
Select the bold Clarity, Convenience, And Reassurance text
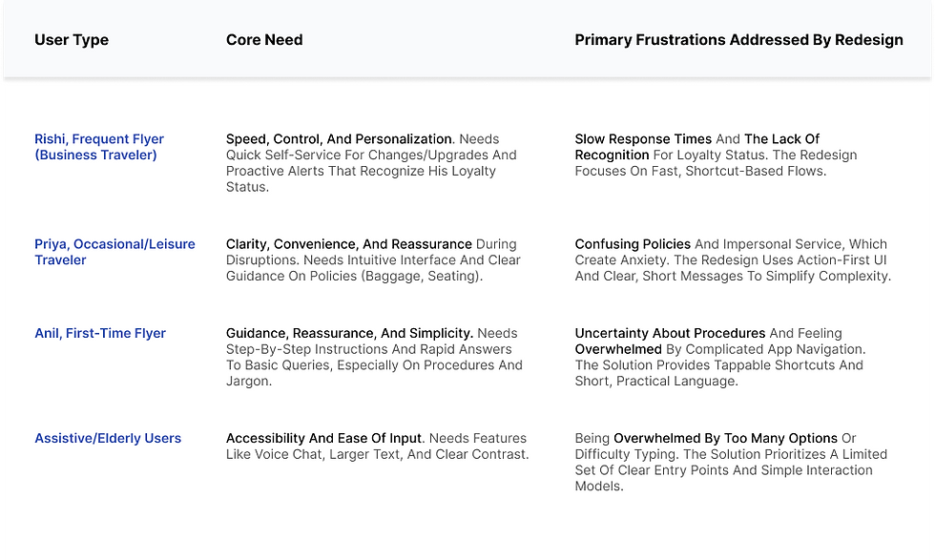click(349, 244)
